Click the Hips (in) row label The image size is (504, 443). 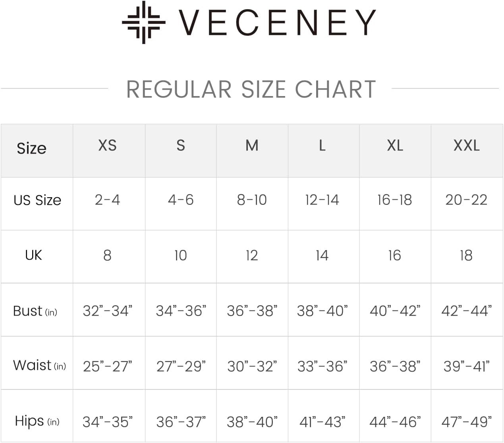[x=37, y=421]
